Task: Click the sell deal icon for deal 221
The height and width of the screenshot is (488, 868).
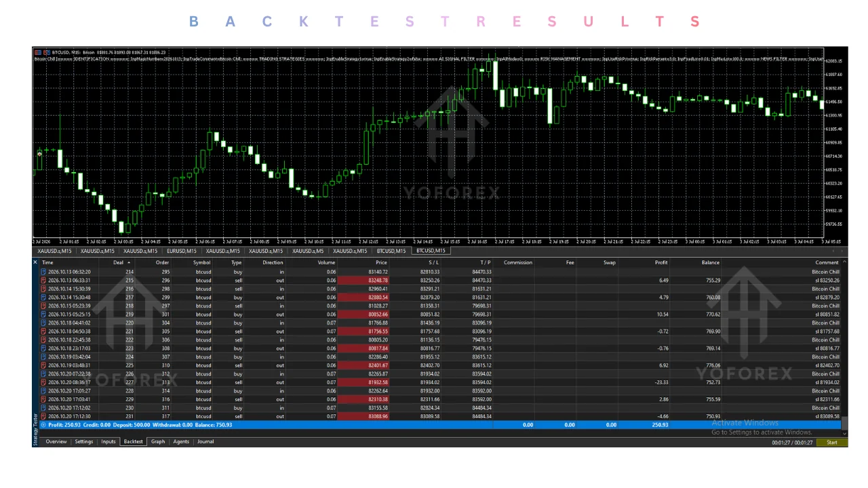Action: click(44, 331)
